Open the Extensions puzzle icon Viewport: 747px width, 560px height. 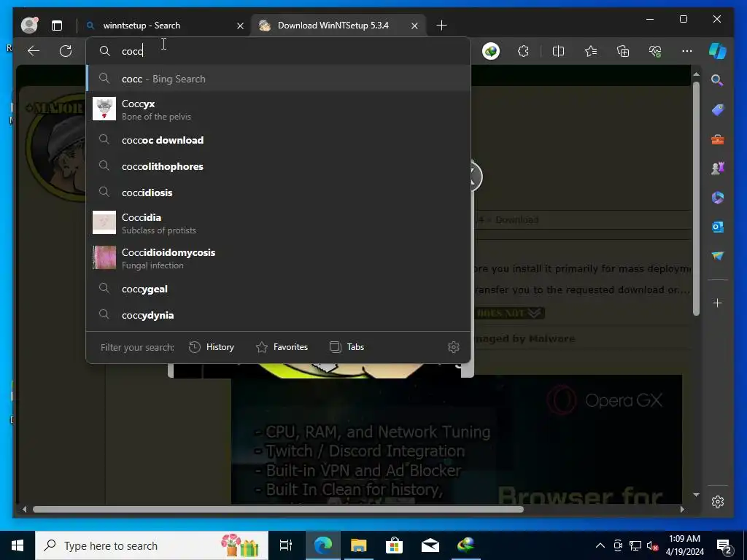tap(523, 51)
